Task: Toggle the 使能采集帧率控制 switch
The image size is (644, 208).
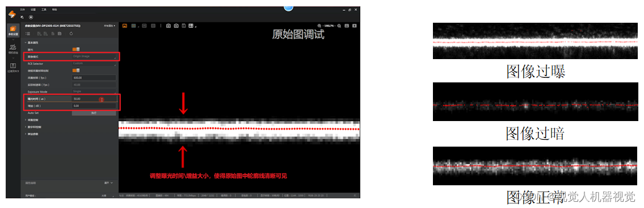Action: point(76,70)
